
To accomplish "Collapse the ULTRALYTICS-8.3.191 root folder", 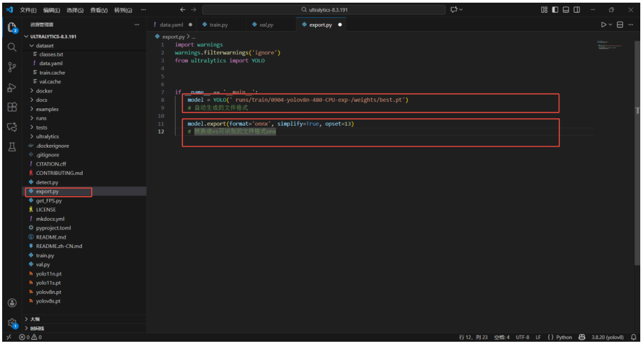I will [x=85, y=36].
